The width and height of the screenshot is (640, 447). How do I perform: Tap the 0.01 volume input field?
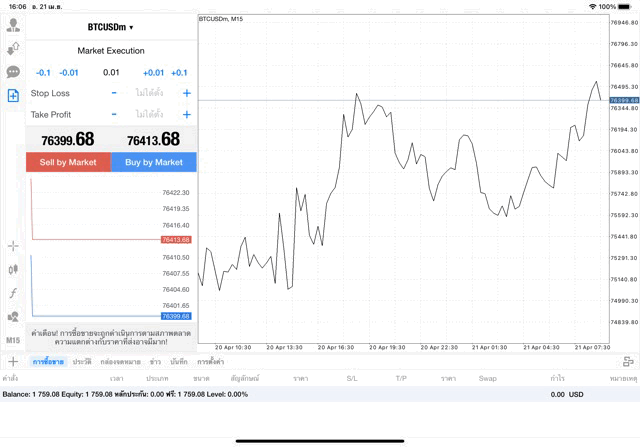111,72
